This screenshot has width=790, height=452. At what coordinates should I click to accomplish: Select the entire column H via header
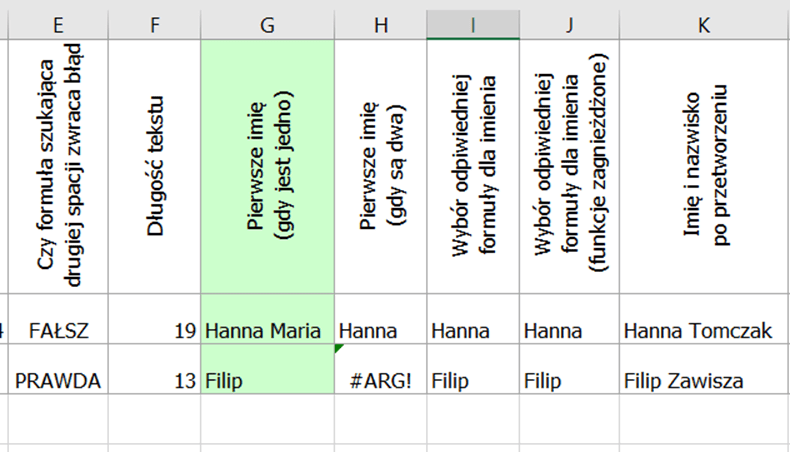click(380, 26)
